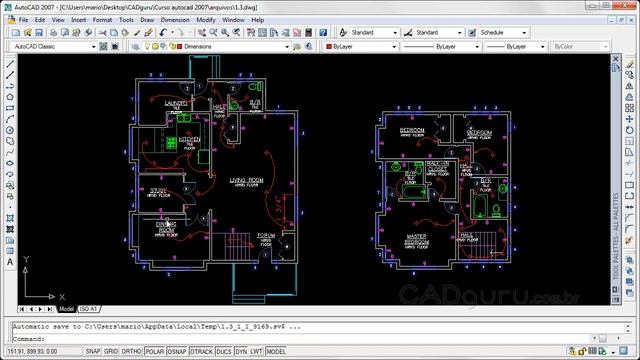
Task: Toggle GRID display in status bar
Action: click(111, 351)
